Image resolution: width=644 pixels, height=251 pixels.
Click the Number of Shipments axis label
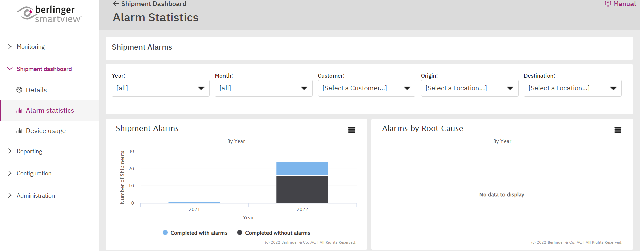click(122, 177)
